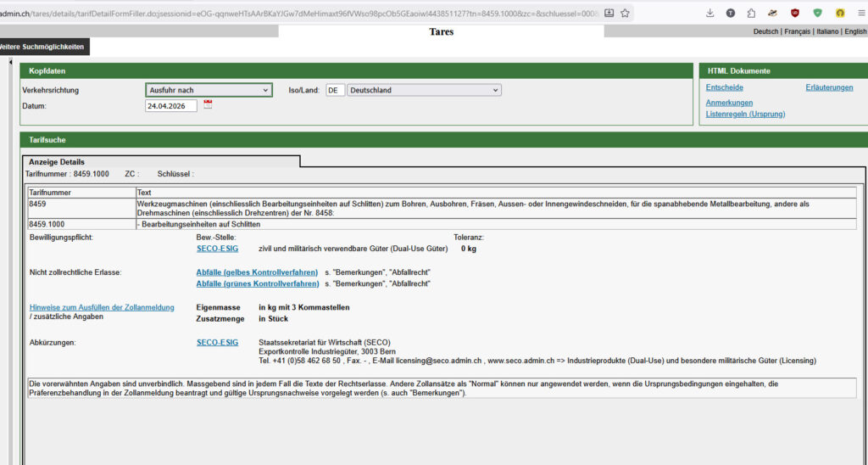Open the calendar date picker icon
Image resolution: width=868 pixels, height=465 pixels.
(208, 105)
